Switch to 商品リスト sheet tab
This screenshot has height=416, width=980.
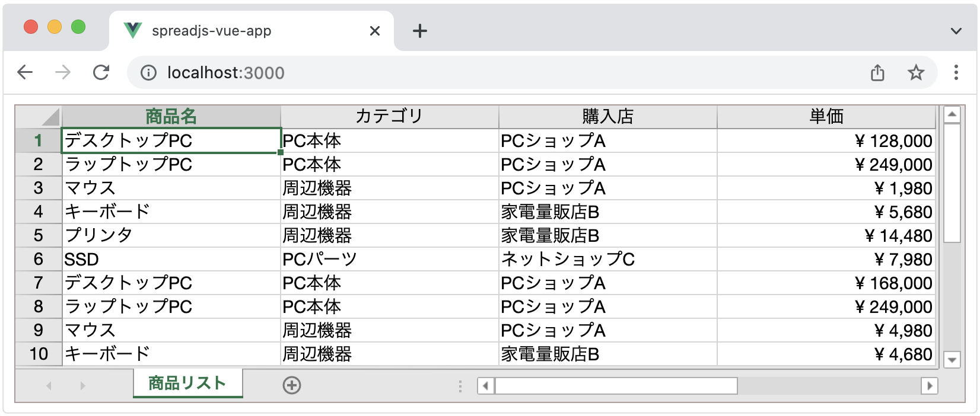tap(187, 383)
